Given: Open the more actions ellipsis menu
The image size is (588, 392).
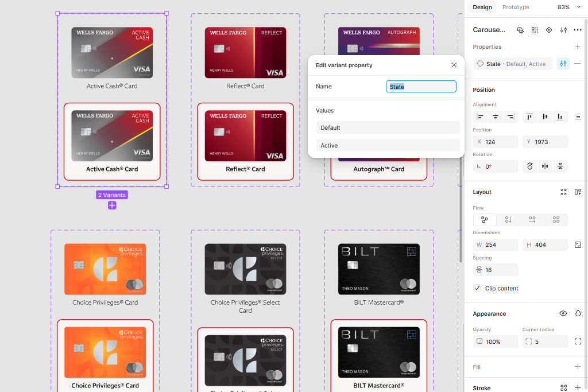Looking at the screenshot, I should (578, 30).
